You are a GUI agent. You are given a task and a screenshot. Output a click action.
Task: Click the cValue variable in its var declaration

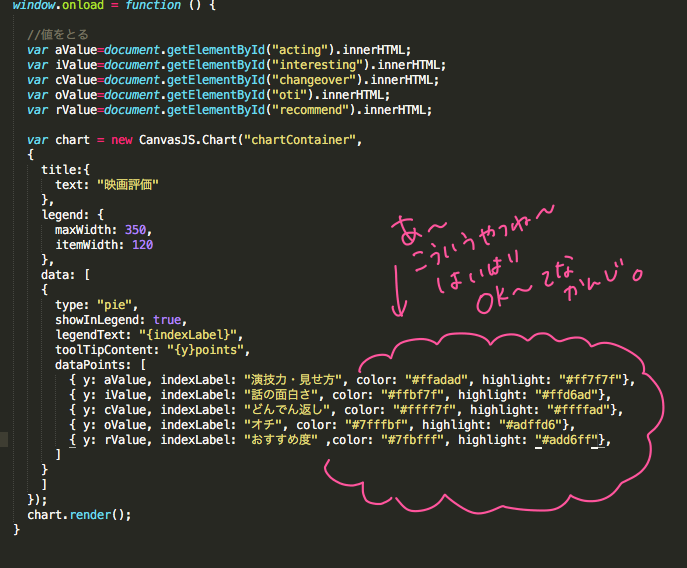(x=76, y=80)
